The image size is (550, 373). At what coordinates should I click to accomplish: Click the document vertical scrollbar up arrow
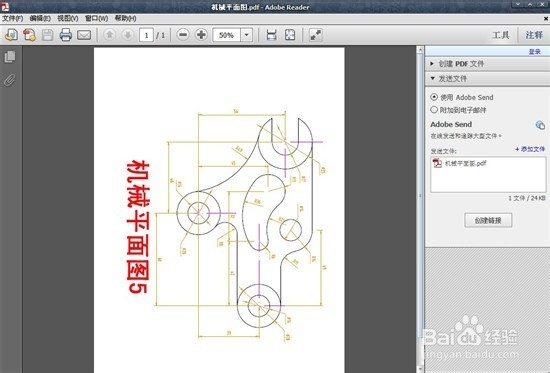420,50
